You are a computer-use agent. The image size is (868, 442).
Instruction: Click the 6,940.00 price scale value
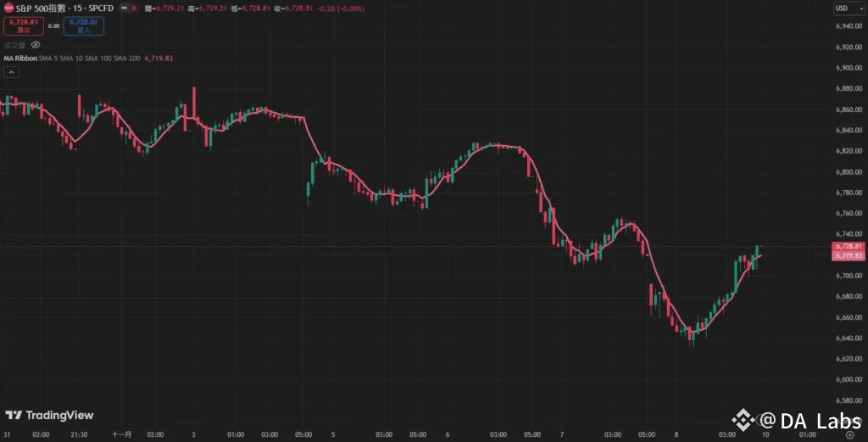coord(849,26)
